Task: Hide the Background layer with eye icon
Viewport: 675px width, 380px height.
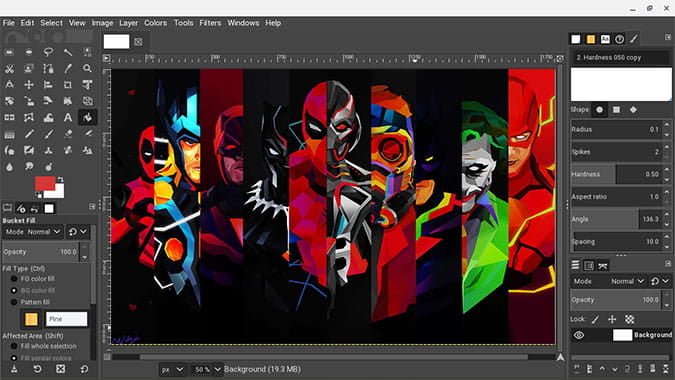Action: pyautogui.click(x=579, y=335)
